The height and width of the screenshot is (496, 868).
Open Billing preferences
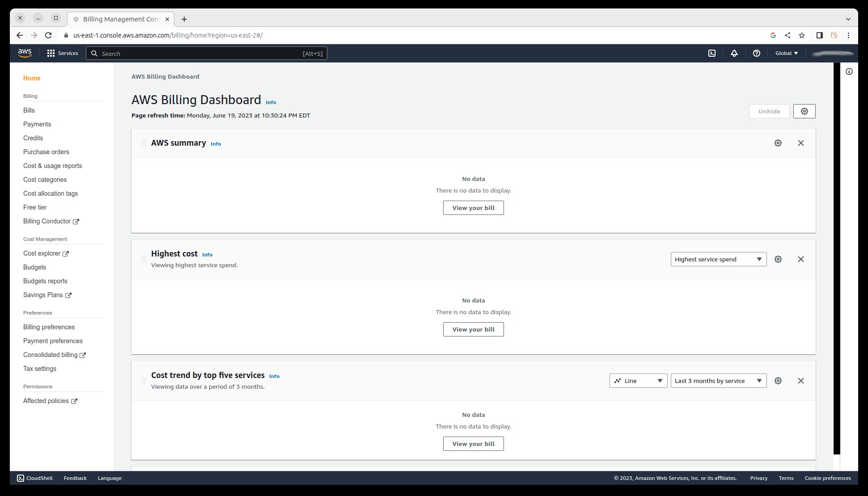tap(49, 327)
